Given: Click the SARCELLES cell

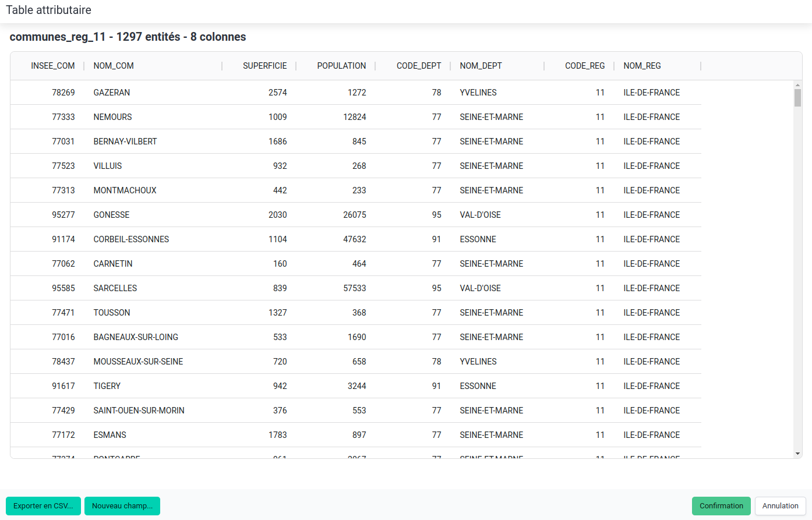Looking at the screenshot, I should [x=115, y=288].
